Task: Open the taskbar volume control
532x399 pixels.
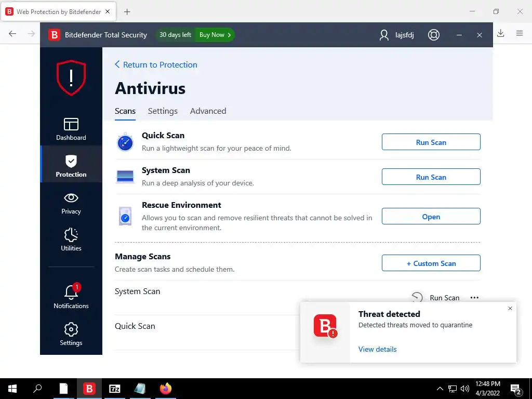Action: pyautogui.click(x=465, y=389)
